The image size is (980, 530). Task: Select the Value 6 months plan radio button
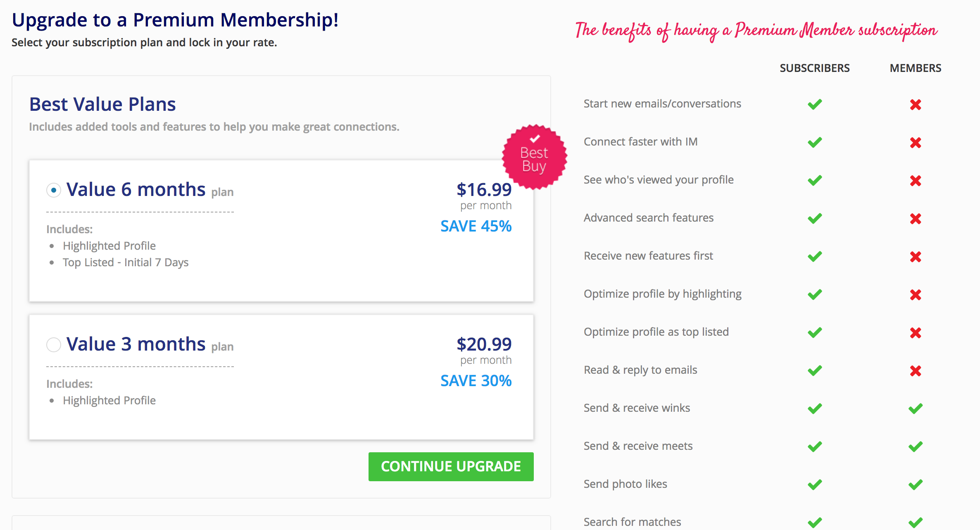click(54, 190)
